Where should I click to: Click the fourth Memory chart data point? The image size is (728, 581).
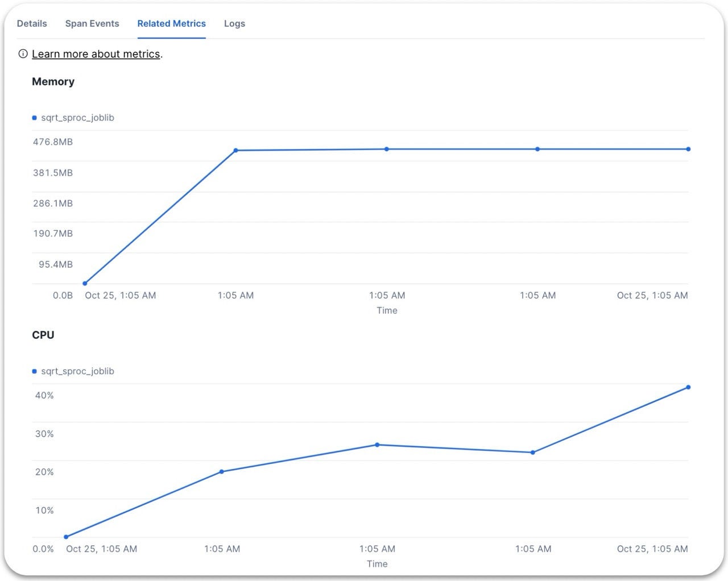coord(537,149)
